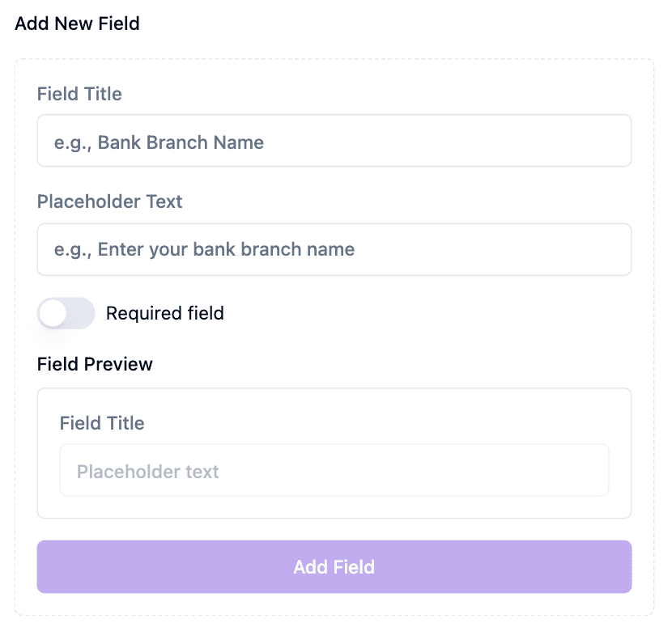Image resolution: width=672 pixels, height=627 pixels.
Task: Click the Field Preview section title
Action: [x=95, y=364]
